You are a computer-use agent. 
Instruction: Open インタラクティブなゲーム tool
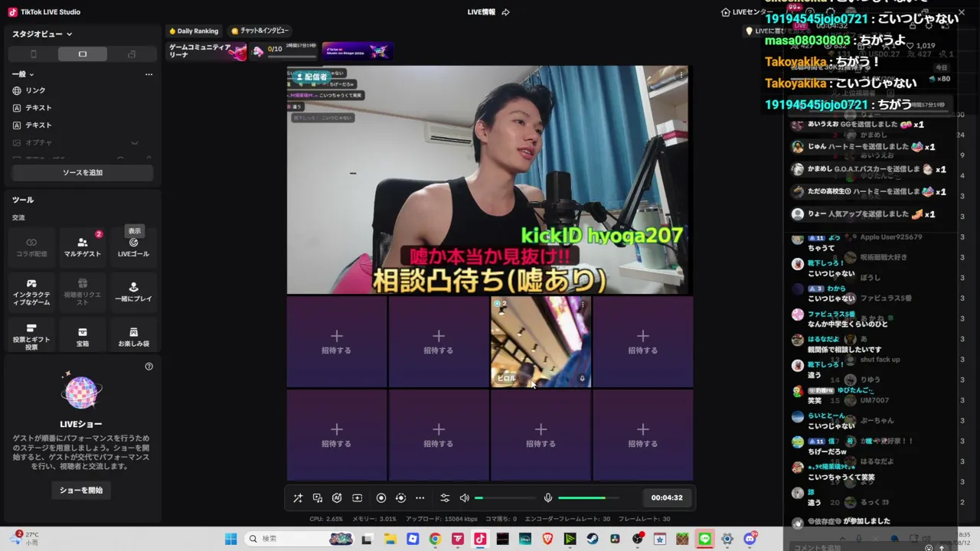(31, 292)
